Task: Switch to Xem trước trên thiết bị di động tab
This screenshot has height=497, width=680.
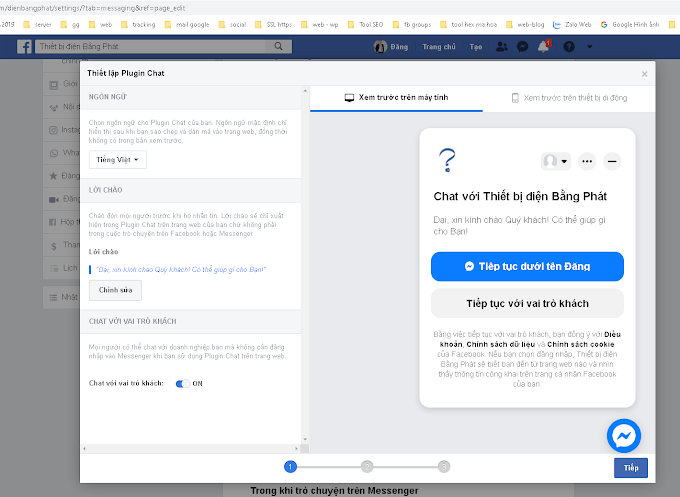Action: point(569,98)
